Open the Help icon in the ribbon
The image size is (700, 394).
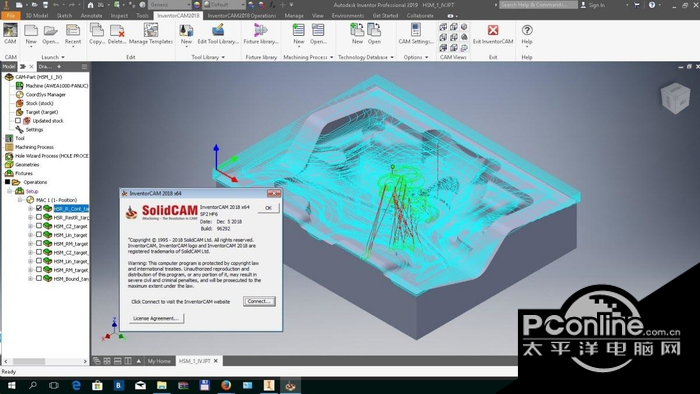tap(527, 34)
